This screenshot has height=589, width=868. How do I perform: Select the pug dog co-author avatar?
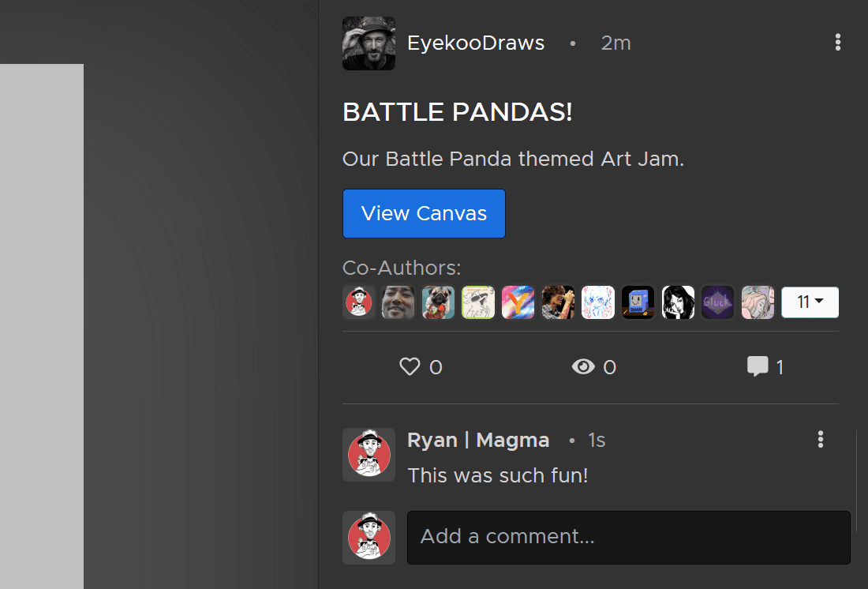[438, 302]
